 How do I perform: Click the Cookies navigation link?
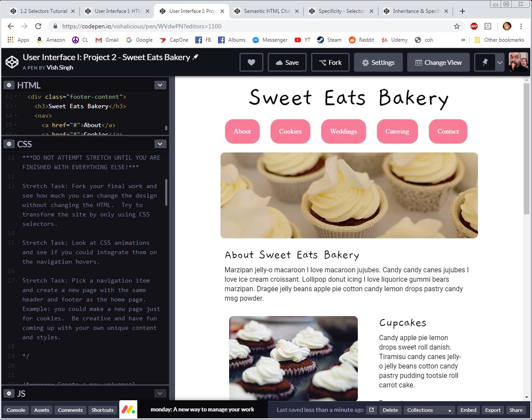point(290,131)
